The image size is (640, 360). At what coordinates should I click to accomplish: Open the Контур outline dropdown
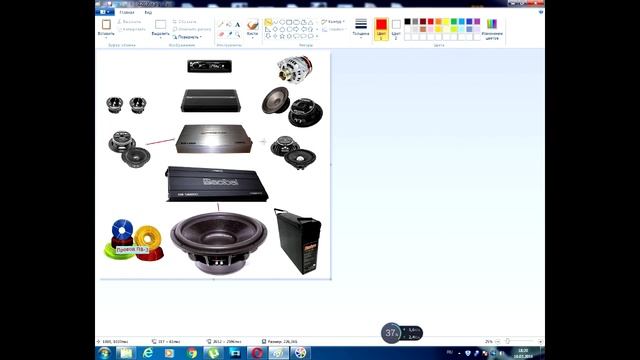(333, 22)
